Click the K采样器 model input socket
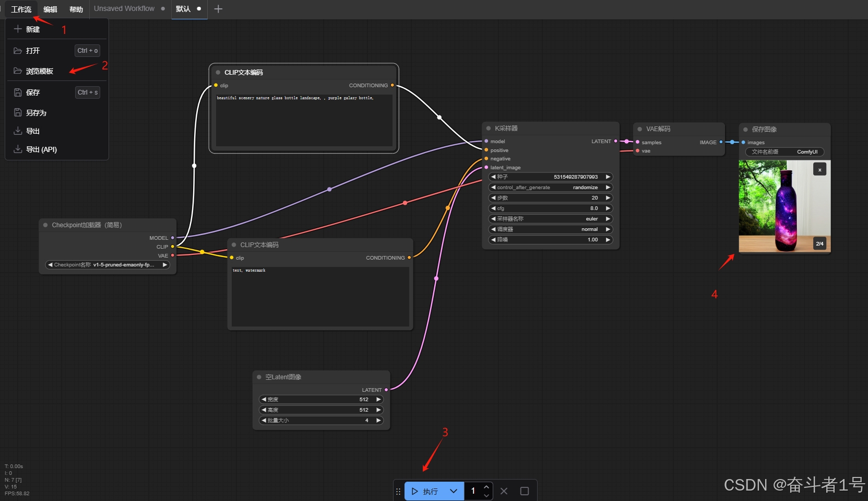868x501 pixels. [x=486, y=141]
